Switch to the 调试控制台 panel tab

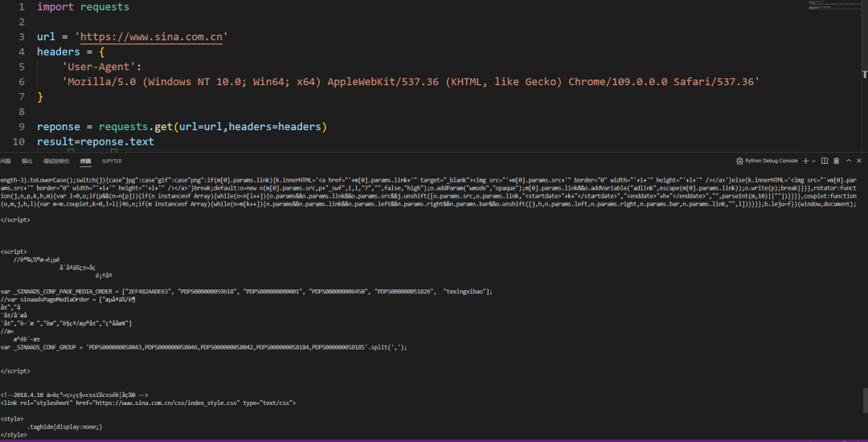tap(56, 161)
